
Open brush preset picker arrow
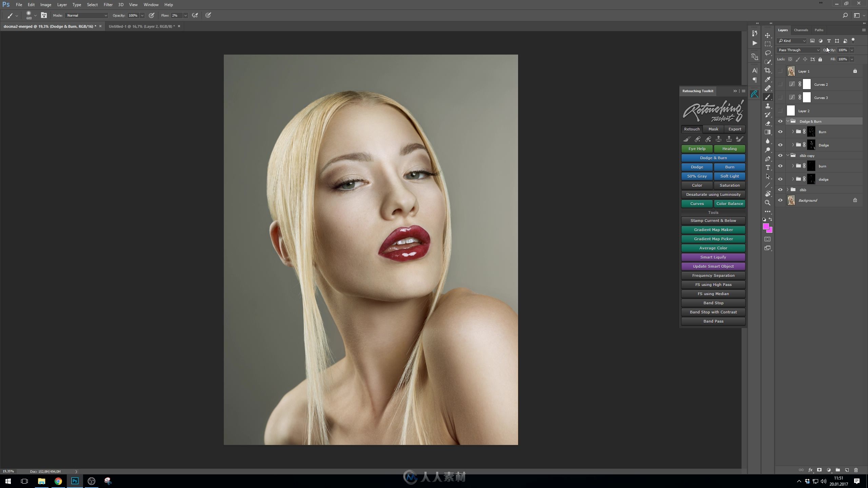point(35,15)
